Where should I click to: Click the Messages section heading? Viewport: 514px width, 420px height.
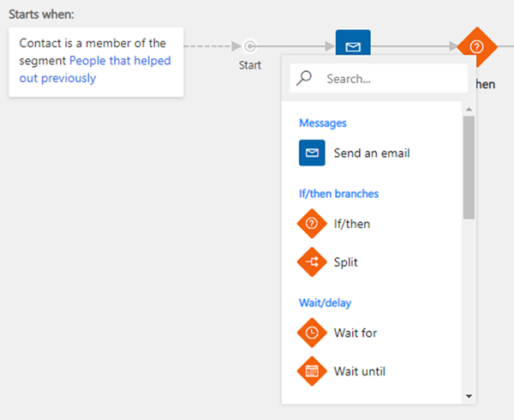pos(323,123)
